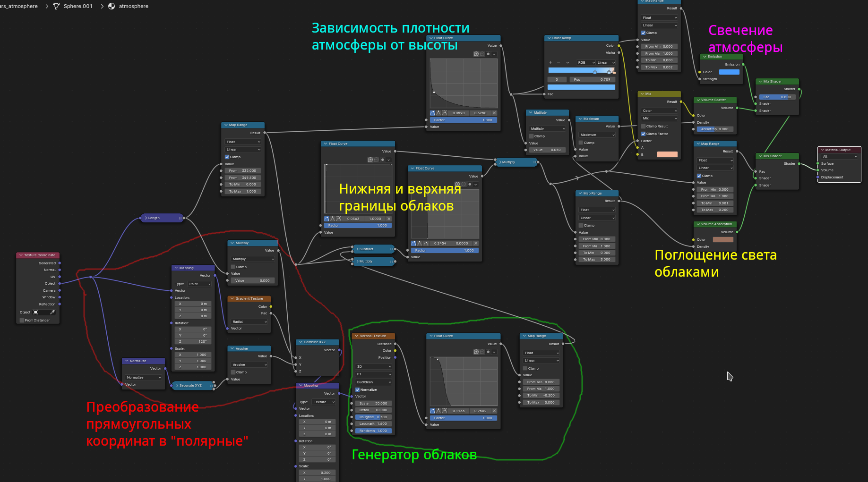Select the atmosphere breadcrumb item
868x482 pixels.
tap(133, 6)
